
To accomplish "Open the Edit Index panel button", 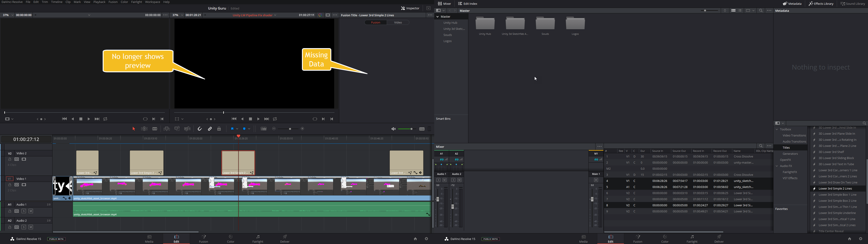I will [x=468, y=4].
